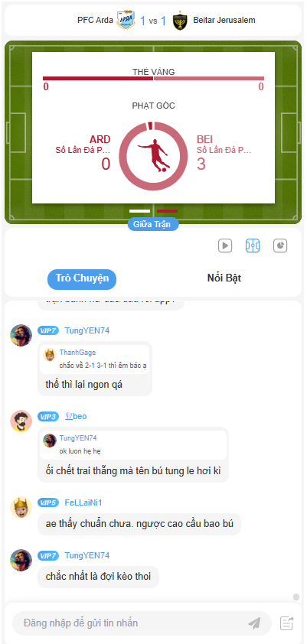Click the PFC Arda team crest
The width and height of the screenshot is (307, 644).
coord(125,21)
